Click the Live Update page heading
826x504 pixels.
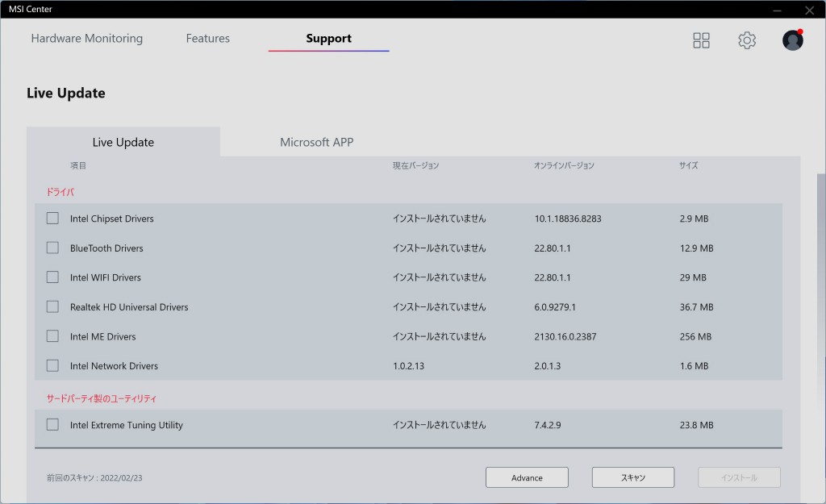click(66, 94)
